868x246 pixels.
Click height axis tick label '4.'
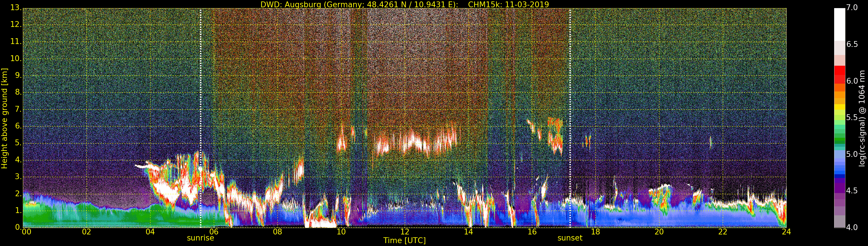(x=18, y=159)
